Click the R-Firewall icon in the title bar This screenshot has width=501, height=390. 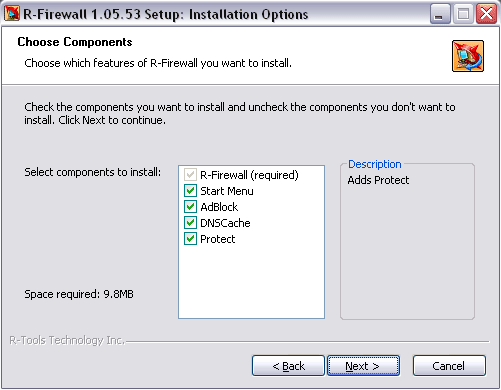(x=12, y=14)
